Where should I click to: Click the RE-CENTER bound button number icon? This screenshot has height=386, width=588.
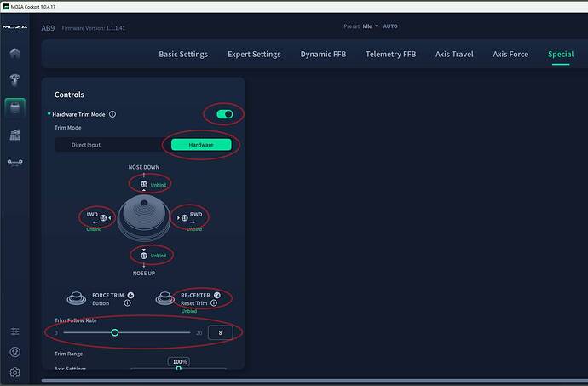pyautogui.click(x=216, y=295)
